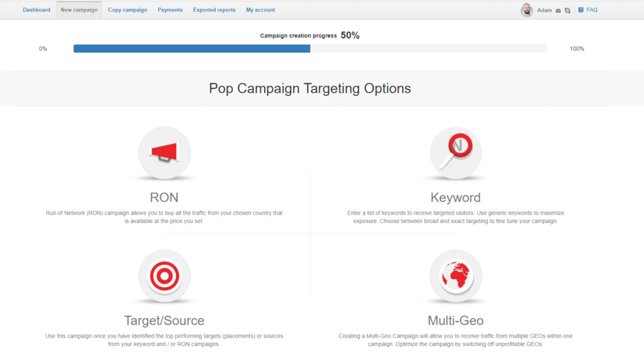Viewport: 644px width, 359px height.
Task: Choose the Target/Source heading
Action: pos(164,320)
